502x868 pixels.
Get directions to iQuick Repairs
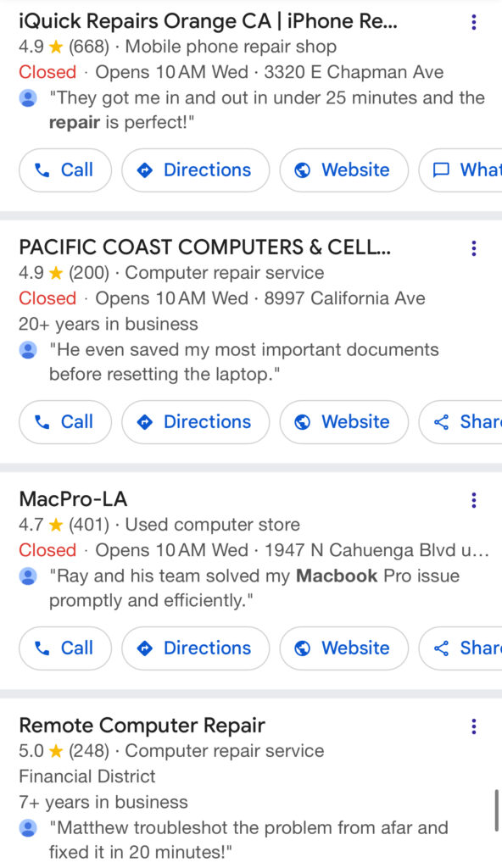tap(196, 170)
